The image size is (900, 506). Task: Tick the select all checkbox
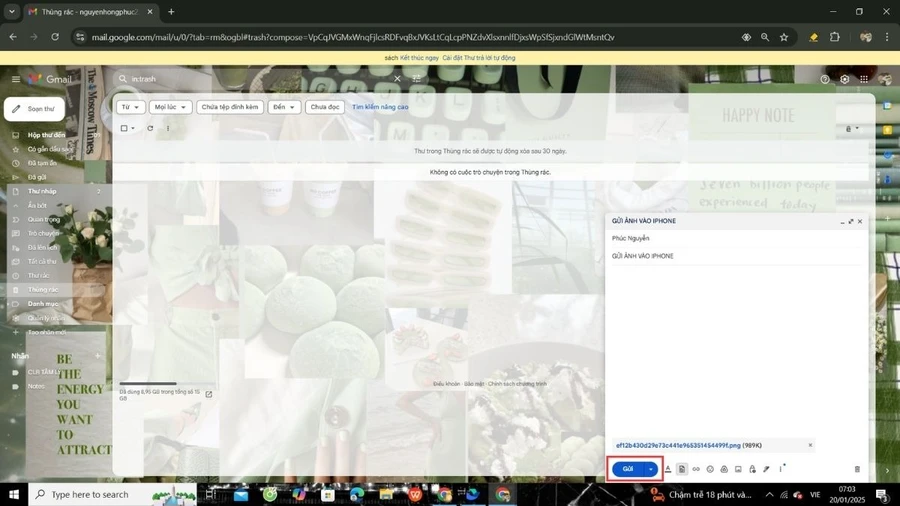click(x=124, y=129)
